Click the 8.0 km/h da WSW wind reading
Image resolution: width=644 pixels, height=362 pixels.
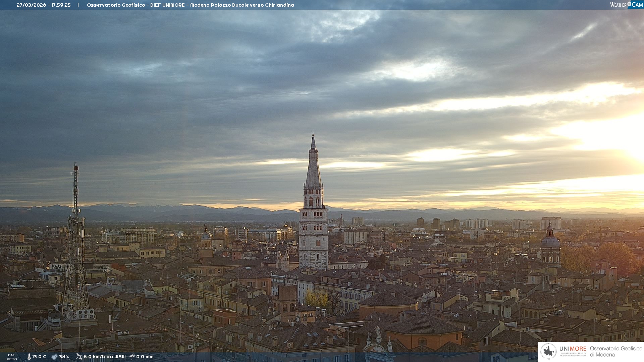click(x=104, y=357)
